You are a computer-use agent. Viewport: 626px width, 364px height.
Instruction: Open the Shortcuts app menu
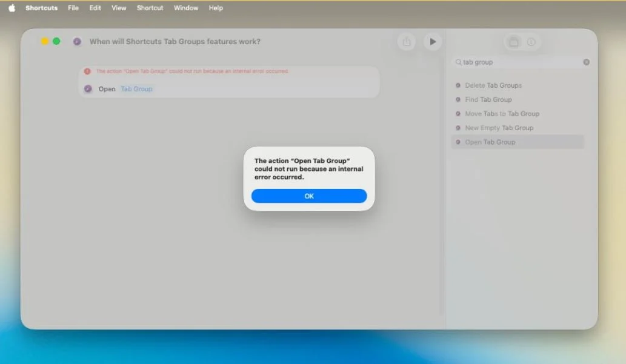click(x=42, y=8)
